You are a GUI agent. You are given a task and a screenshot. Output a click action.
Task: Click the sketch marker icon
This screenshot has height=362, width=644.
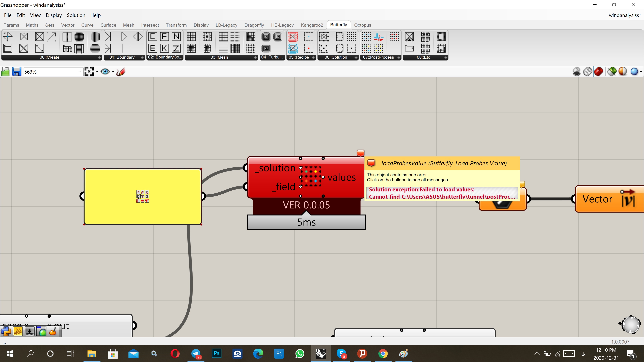pos(121,72)
